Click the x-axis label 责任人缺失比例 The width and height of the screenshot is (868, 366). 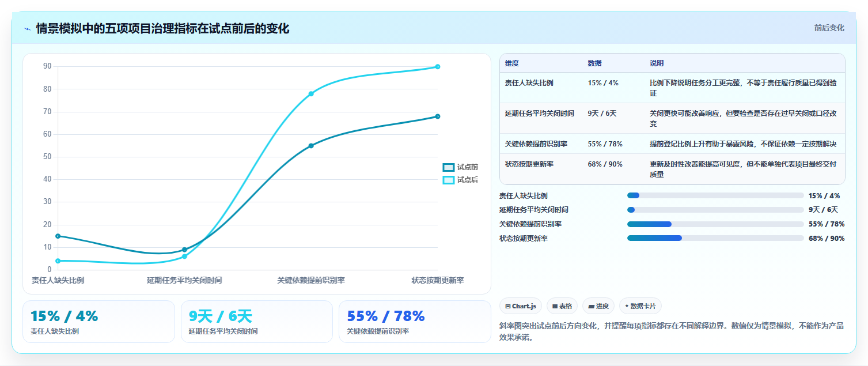[58, 280]
